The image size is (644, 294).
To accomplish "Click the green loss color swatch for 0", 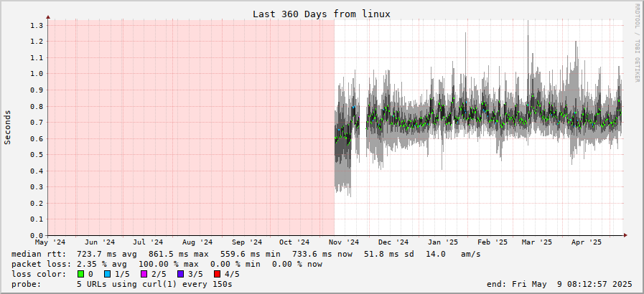I will pyautogui.click(x=80, y=274).
